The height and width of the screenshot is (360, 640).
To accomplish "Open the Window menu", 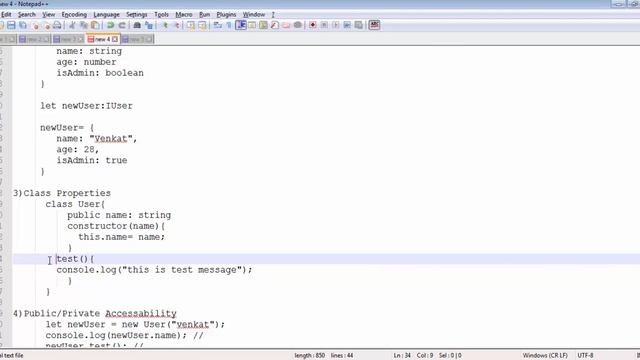I will [x=253, y=14].
